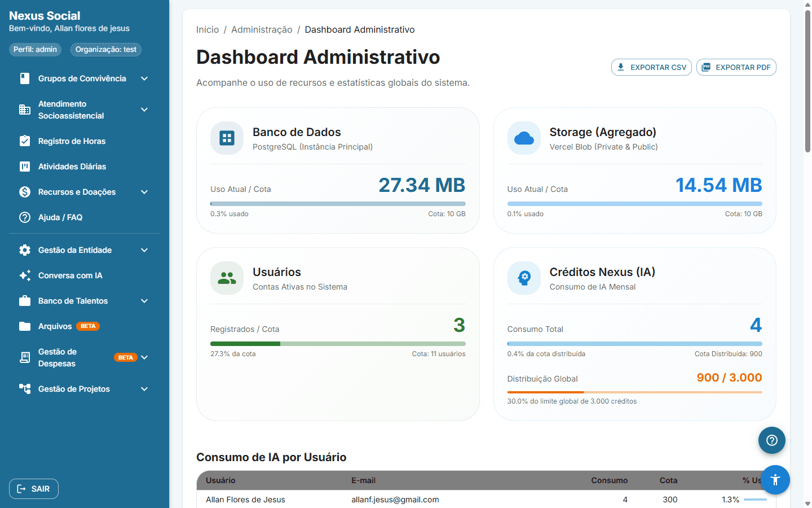
Task: Click the Nexus Social app title
Action: click(45, 16)
